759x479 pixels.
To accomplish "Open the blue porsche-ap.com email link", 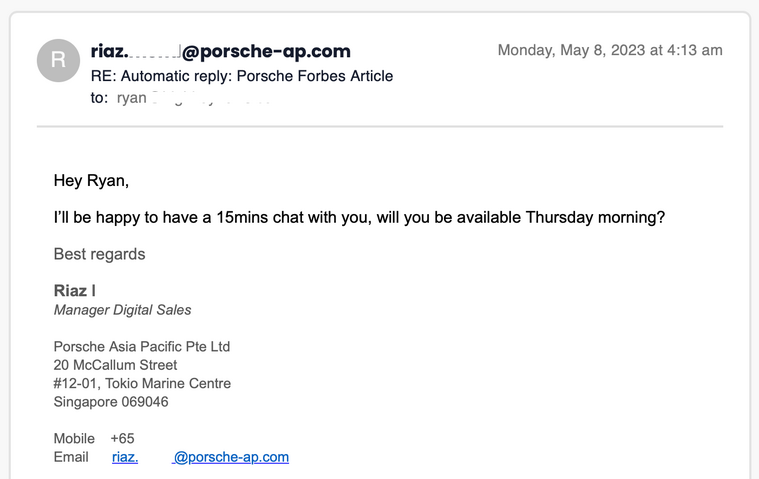I will [x=200, y=457].
